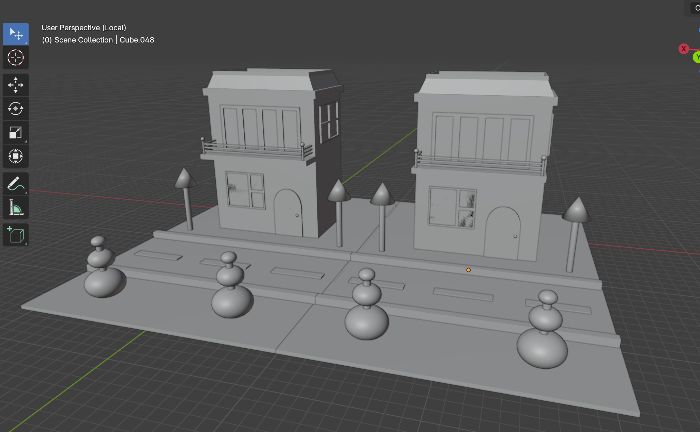Select the Select Box tool
The image size is (700, 432).
coord(16,34)
